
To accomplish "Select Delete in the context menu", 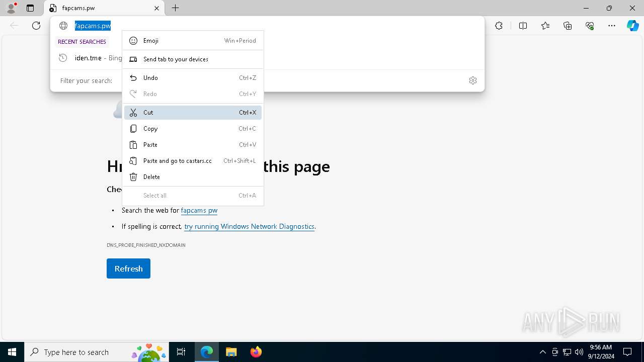I will click(193, 177).
